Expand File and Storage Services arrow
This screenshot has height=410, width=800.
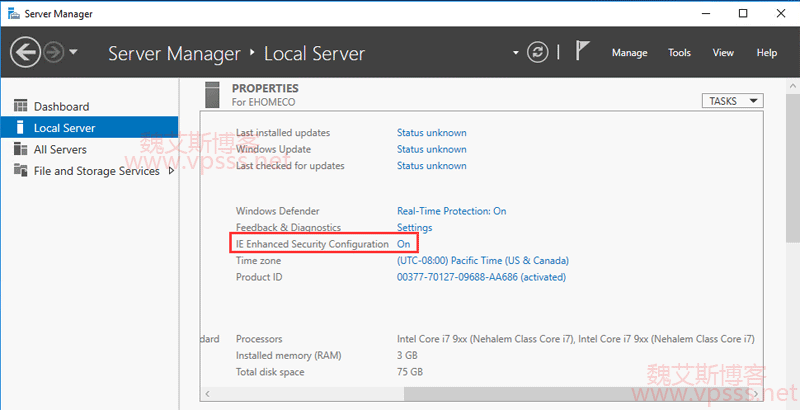pyautogui.click(x=171, y=171)
